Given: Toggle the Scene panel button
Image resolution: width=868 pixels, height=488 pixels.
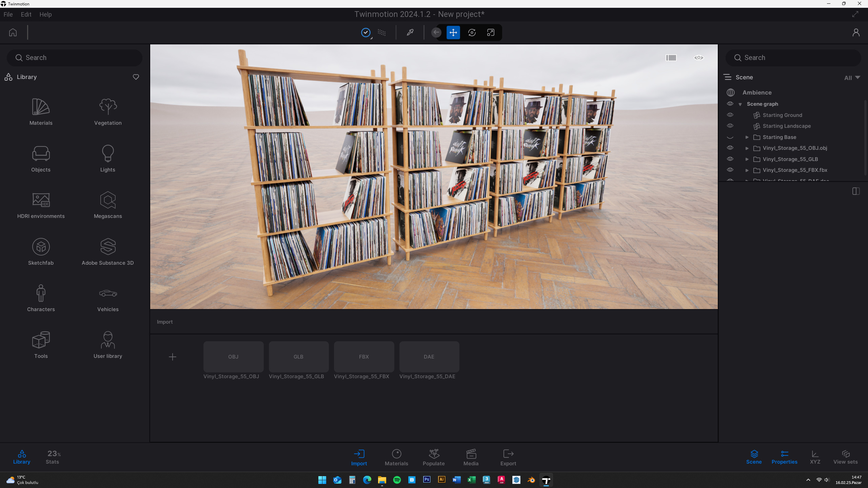Looking at the screenshot, I should (x=754, y=457).
